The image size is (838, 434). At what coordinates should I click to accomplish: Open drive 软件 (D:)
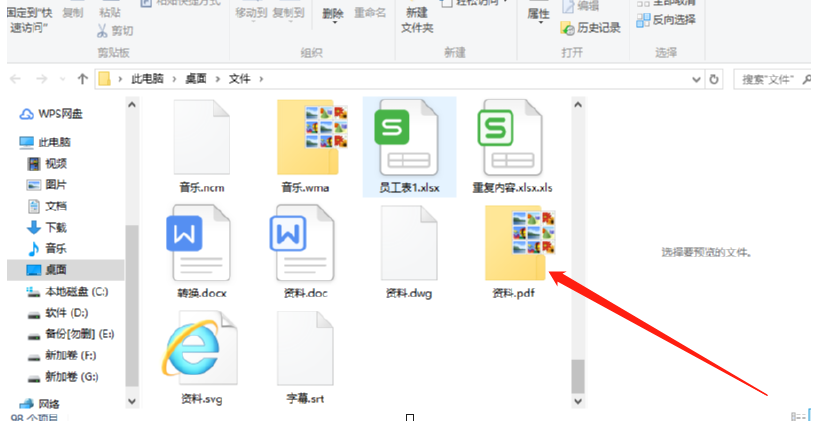click(x=58, y=313)
